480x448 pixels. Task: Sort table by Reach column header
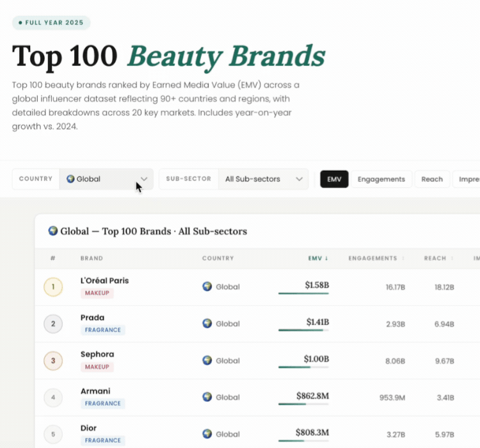(x=438, y=258)
